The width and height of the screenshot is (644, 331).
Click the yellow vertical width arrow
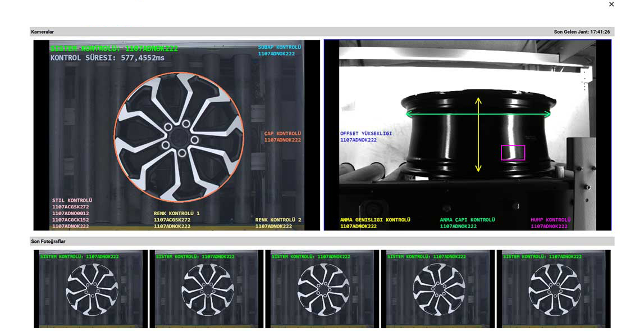478,135
